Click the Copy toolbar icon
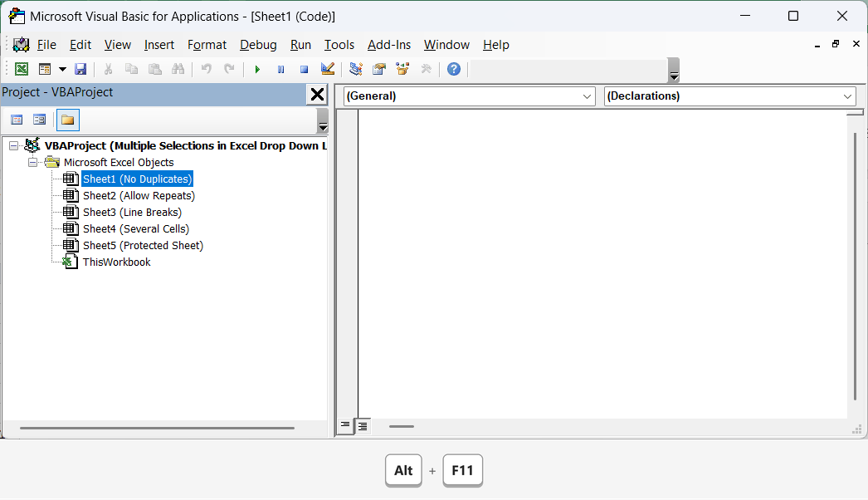868x500 pixels. click(131, 69)
